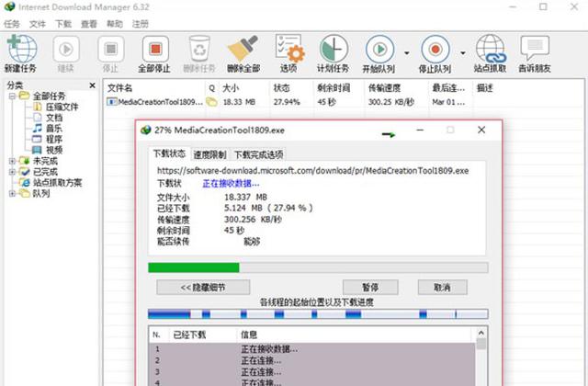
Task: Click the 停止 (stop) toolbar icon
Action: pos(110,49)
